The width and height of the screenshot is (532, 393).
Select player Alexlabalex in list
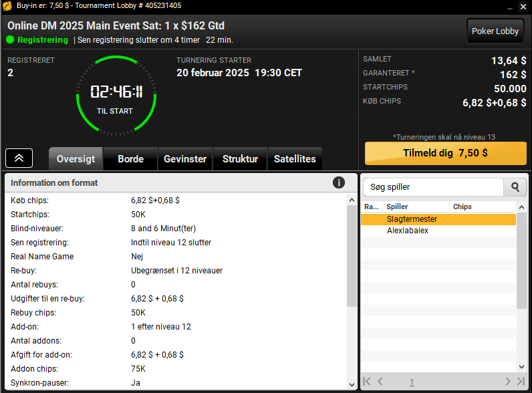pyautogui.click(x=408, y=231)
